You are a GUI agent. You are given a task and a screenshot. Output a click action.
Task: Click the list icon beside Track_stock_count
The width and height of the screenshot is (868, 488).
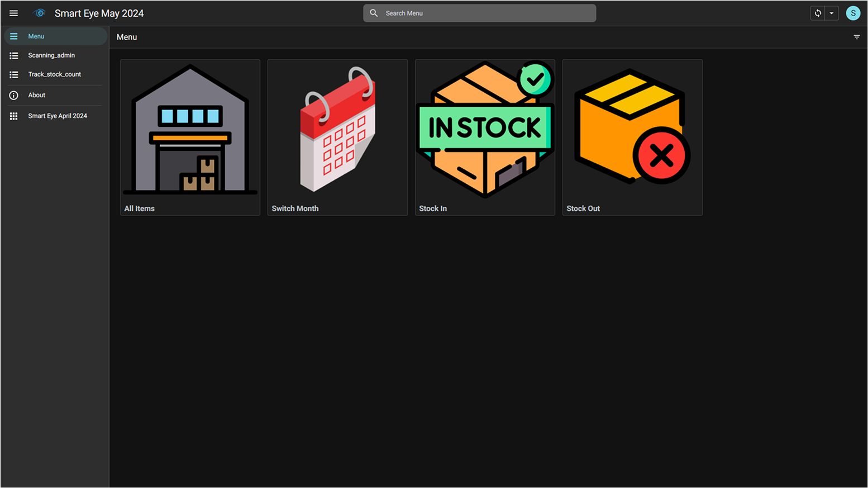click(14, 74)
